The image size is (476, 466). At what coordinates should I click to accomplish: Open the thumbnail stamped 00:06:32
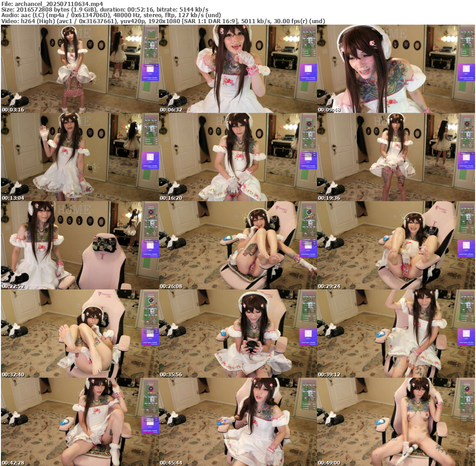tap(238, 69)
